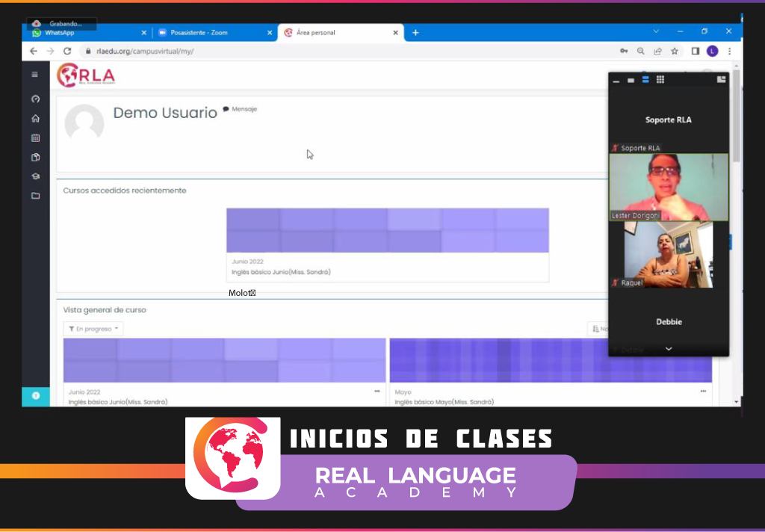The height and width of the screenshot is (532, 765).
Task: Open the tab search chevron
Action: [x=656, y=31]
